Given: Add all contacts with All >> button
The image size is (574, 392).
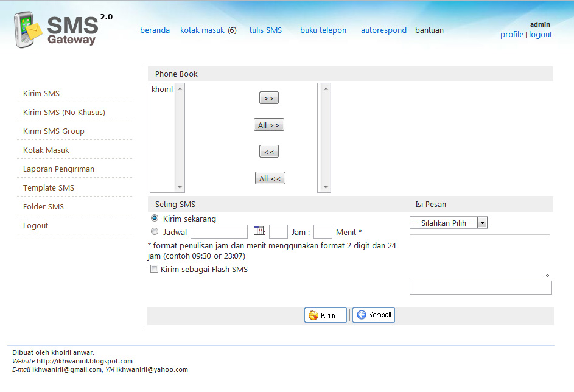Looking at the screenshot, I should [x=268, y=125].
